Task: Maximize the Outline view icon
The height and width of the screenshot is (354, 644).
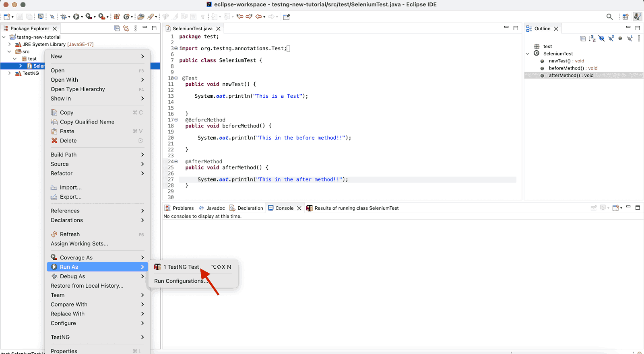Action: tap(638, 28)
